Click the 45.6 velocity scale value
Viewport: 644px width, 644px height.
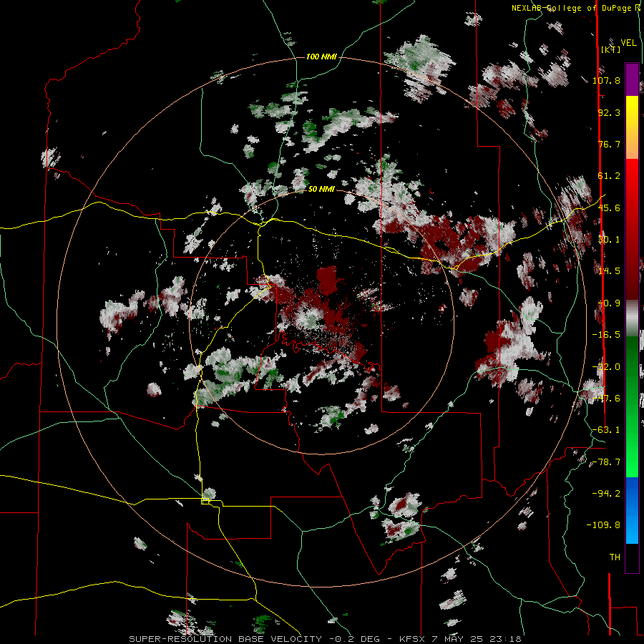pos(609,208)
